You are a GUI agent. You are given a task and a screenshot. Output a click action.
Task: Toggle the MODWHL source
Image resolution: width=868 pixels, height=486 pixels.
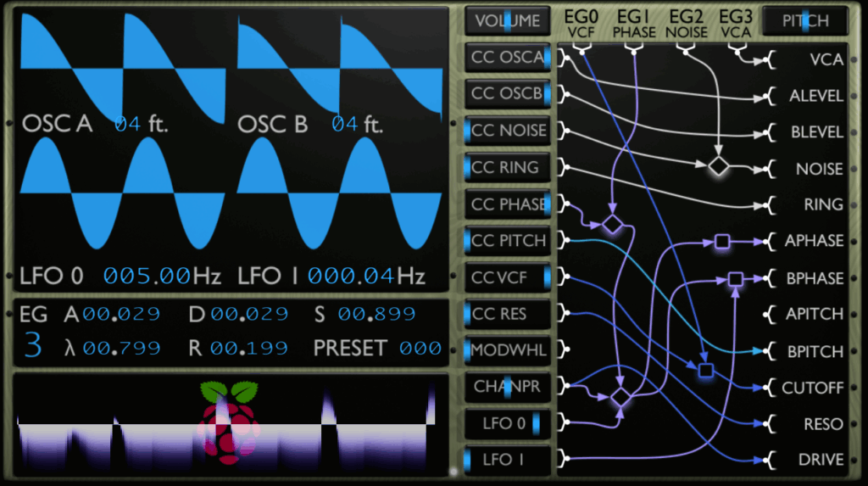(x=508, y=350)
